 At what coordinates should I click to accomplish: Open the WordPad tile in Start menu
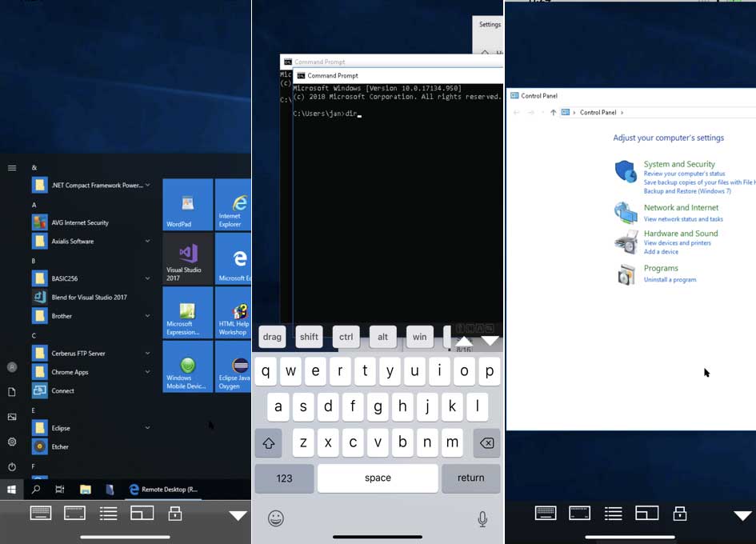pyautogui.click(x=187, y=204)
